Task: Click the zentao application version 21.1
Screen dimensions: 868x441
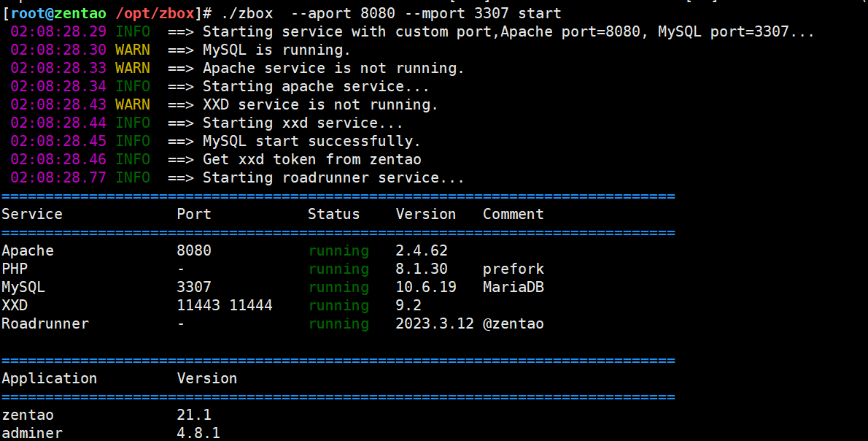Action: [194, 415]
